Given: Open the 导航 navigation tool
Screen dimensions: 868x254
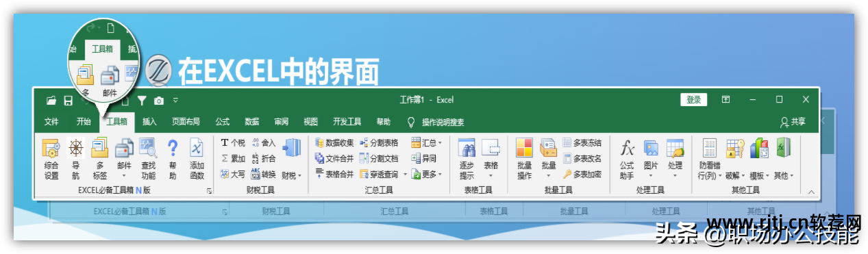Looking at the screenshot, I should [x=75, y=158].
